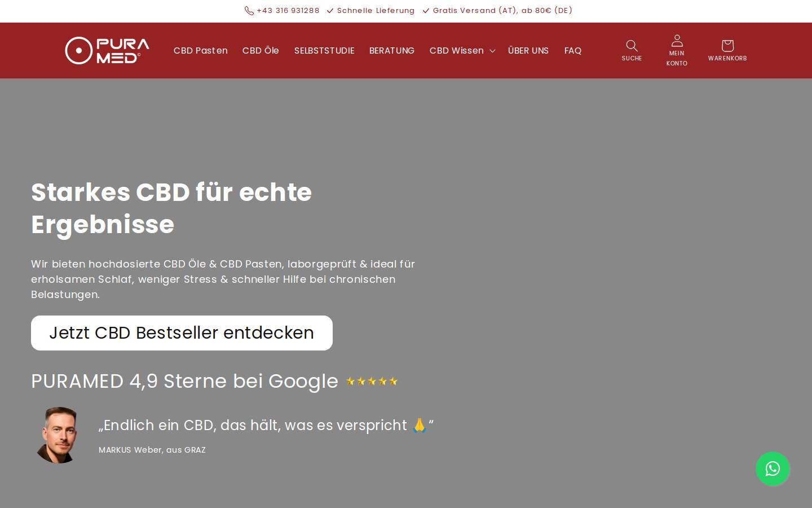Click the SUCHE label
812x508 pixels.
[x=632, y=59]
